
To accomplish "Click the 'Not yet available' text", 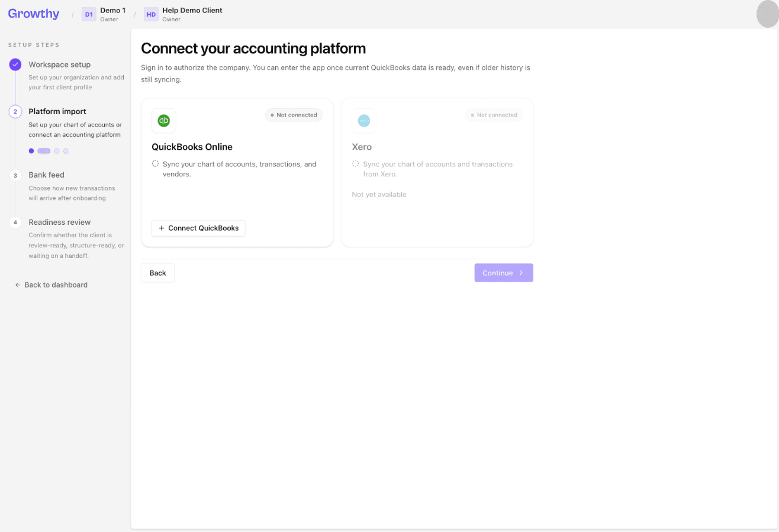I will coord(379,194).
